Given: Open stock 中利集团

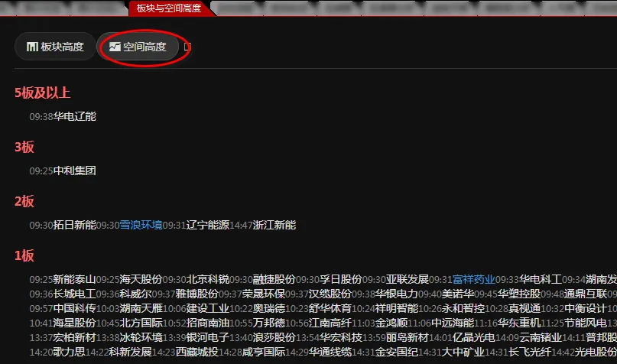Looking at the screenshot, I should [75, 171].
